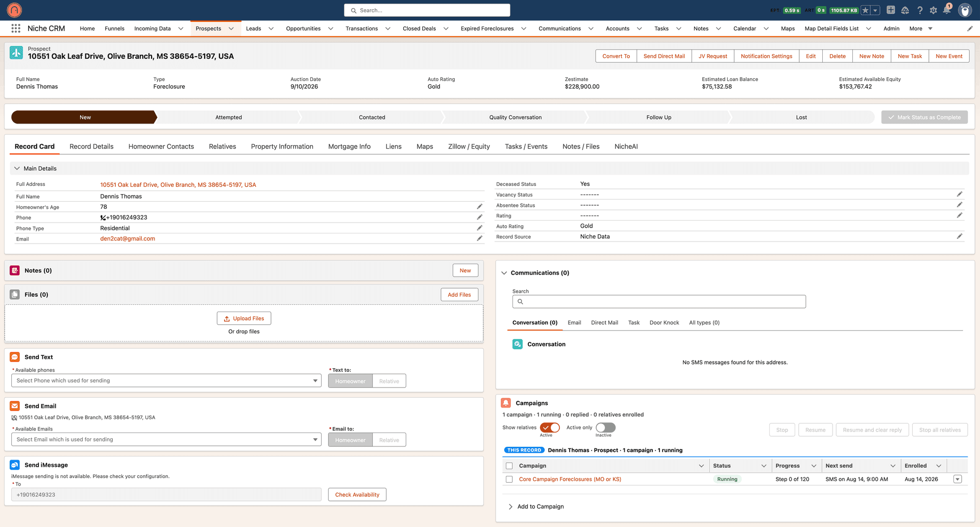Open the global actions plus icon
The image size is (980, 527).
coord(891,10)
